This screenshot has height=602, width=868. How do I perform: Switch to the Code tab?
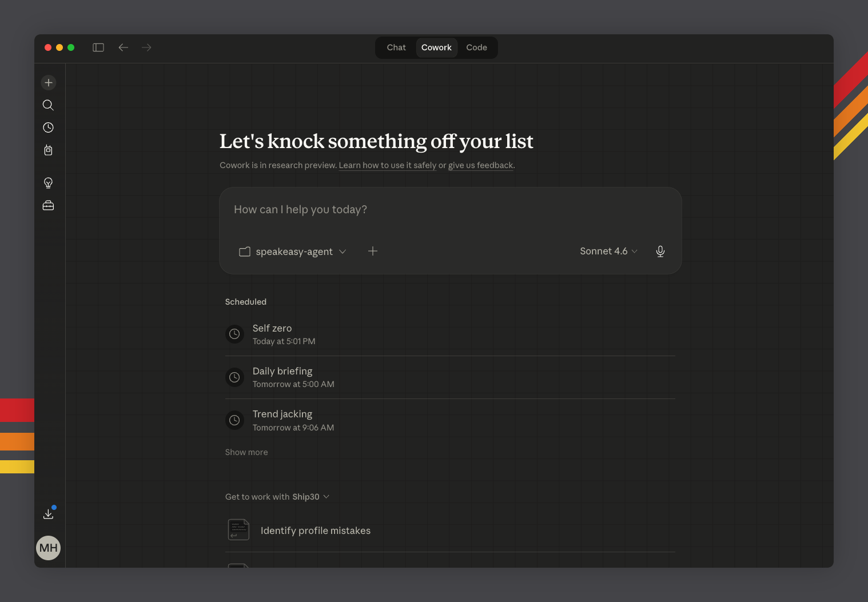[x=476, y=47]
